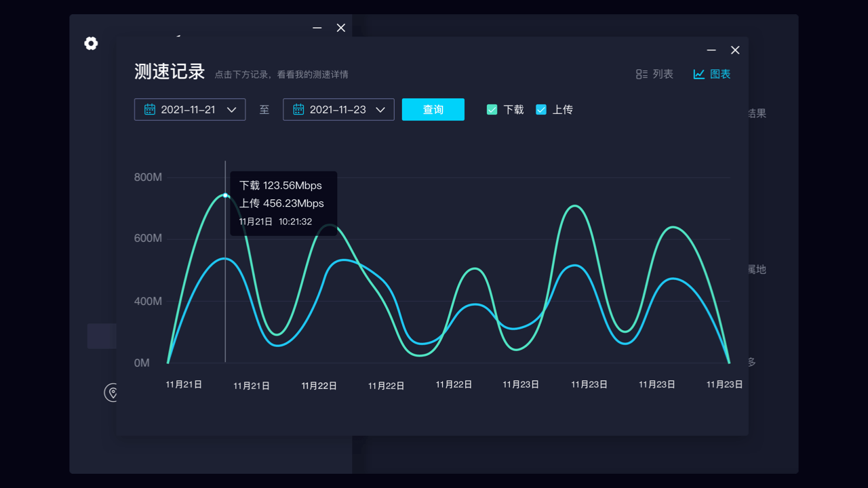
Task: Click the calendar icon in the start date picker
Action: 150,109
